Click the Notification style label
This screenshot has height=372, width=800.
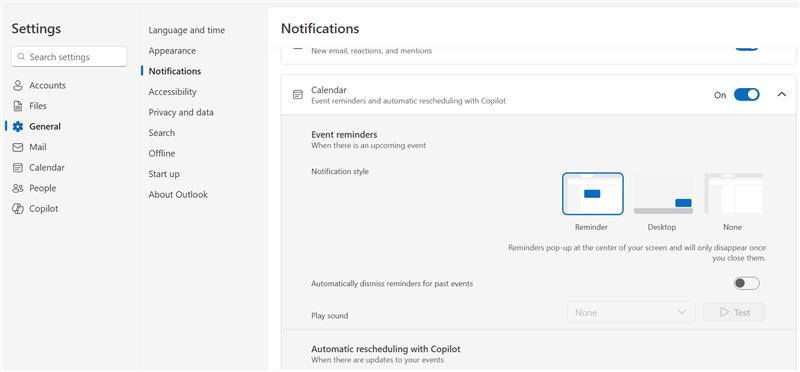pos(340,171)
